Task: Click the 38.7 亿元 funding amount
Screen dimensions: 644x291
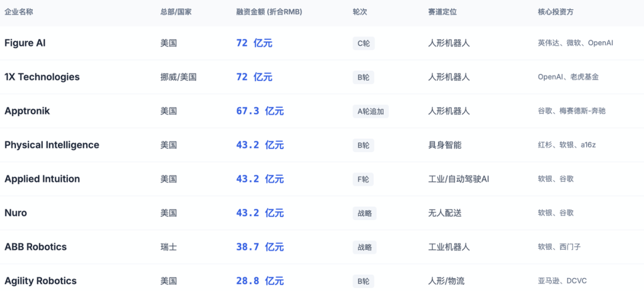Action: pyautogui.click(x=260, y=247)
